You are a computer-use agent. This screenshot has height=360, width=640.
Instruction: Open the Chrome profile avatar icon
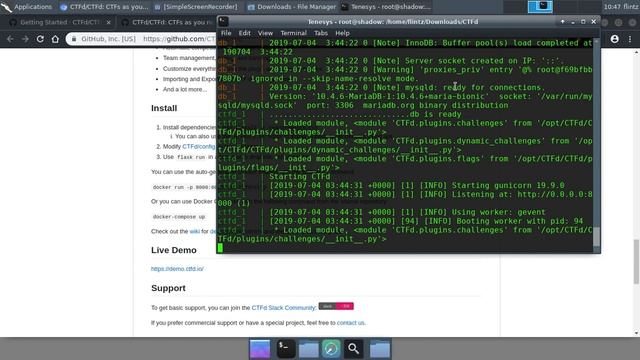pyautogui.click(x=615, y=39)
